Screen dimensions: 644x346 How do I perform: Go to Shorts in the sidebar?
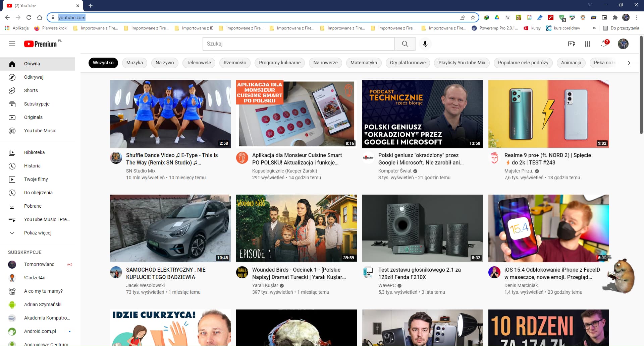coord(31,90)
